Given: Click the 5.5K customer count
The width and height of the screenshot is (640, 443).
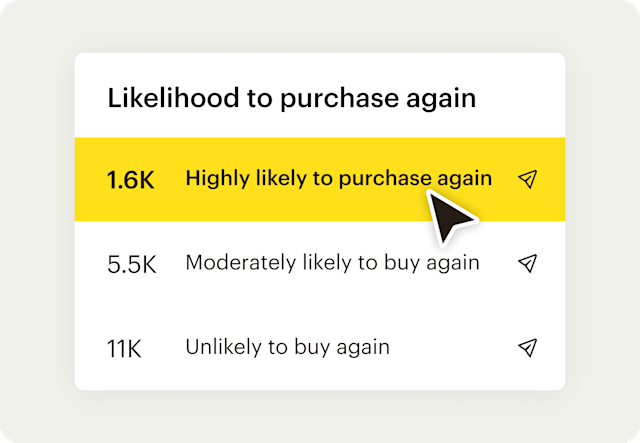Looking at the screenshot, I should pyautogui.click(x=131, y=264).
